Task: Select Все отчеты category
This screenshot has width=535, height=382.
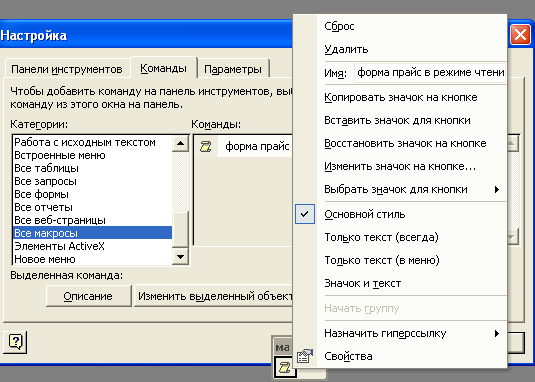Action: click(x=92, y=207)
